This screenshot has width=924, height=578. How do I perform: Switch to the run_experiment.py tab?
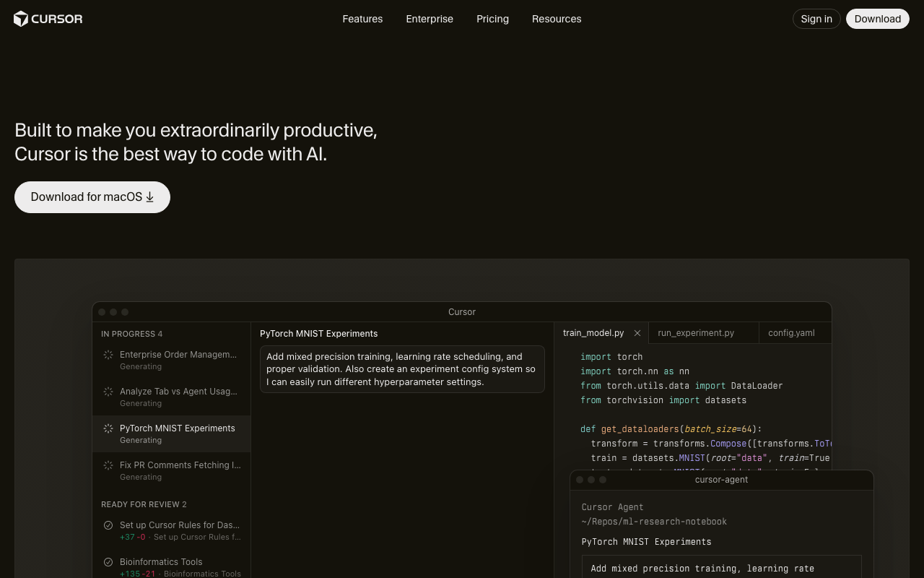click(696, 333)
